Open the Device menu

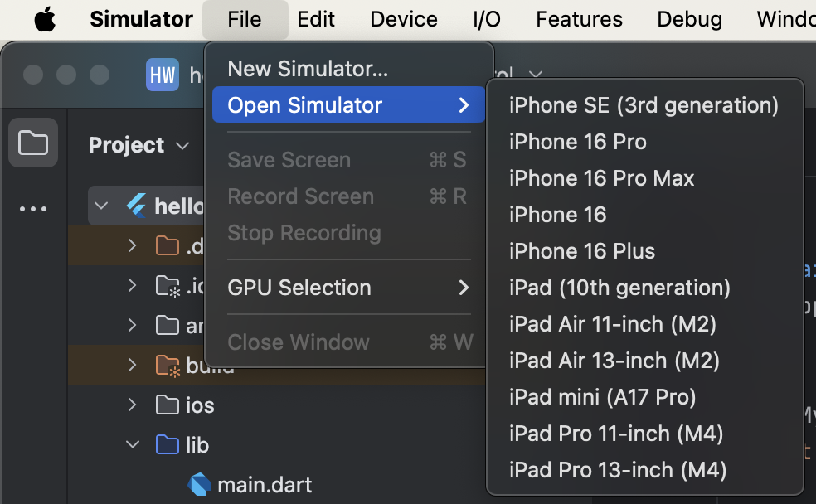coord(404,19)
